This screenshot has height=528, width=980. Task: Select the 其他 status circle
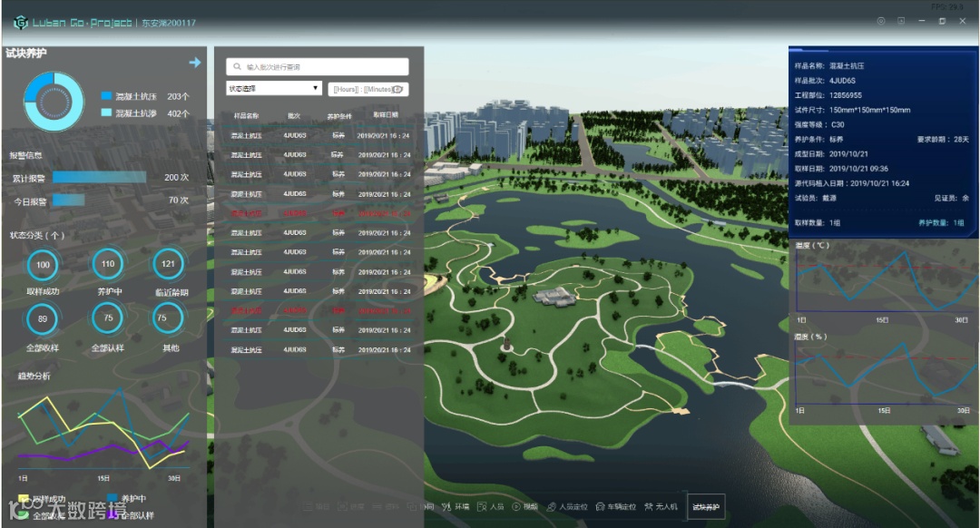(168, 318)
